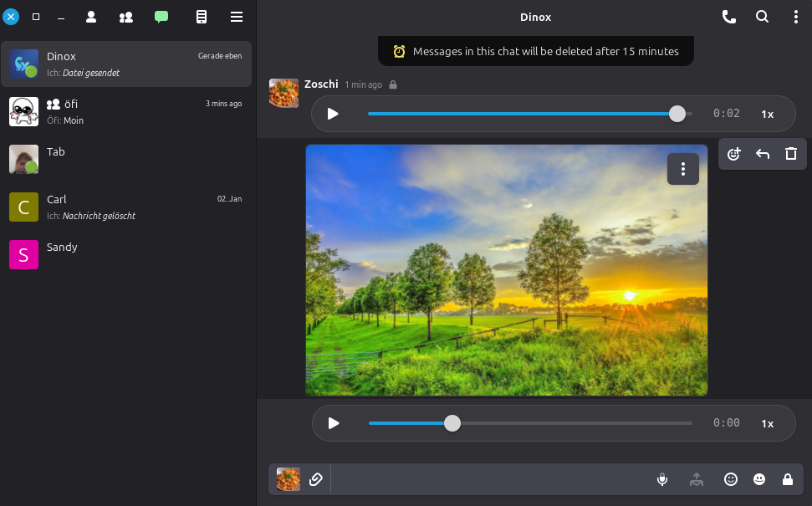The image size is (812, 506).
Task: Open the emoji picker (outlined smiley)
Action: 731,479
